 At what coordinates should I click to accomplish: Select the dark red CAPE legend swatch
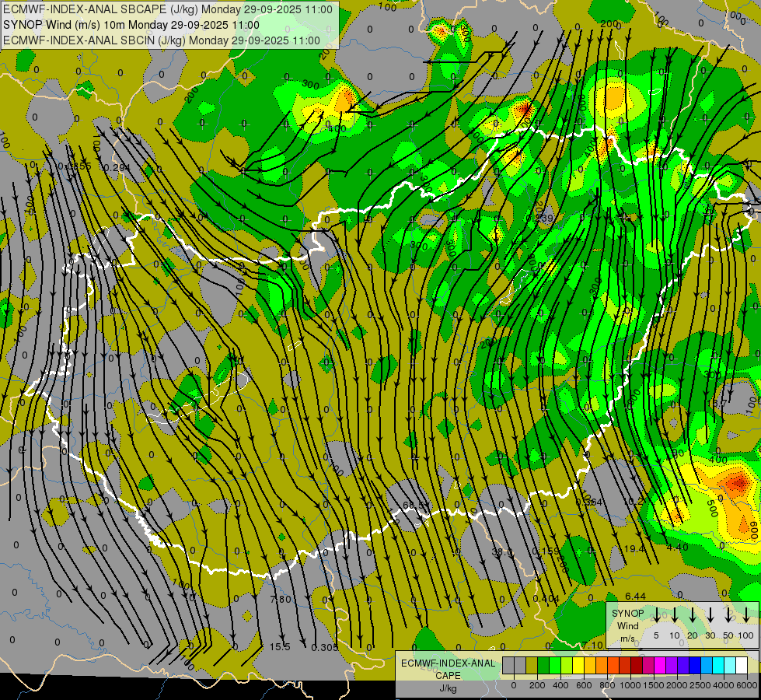pyautogui.click(x=637, y=666)
